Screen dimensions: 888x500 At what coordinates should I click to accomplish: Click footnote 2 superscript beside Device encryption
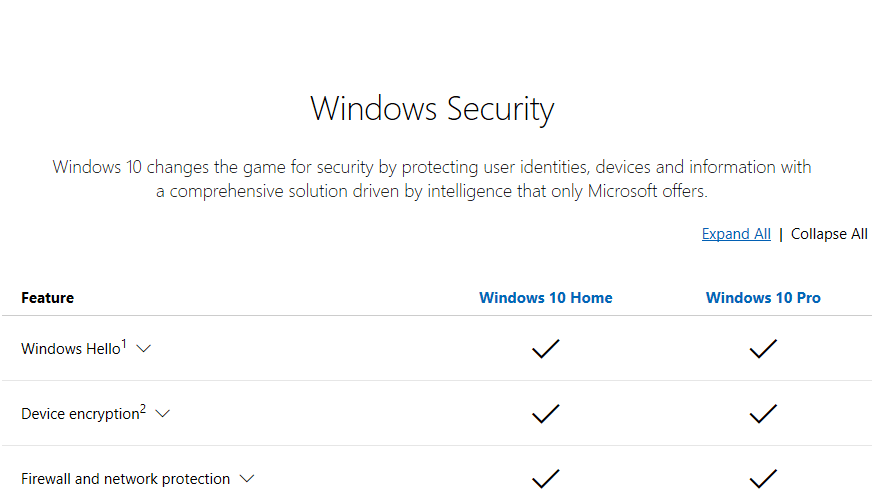click(143, 409)
